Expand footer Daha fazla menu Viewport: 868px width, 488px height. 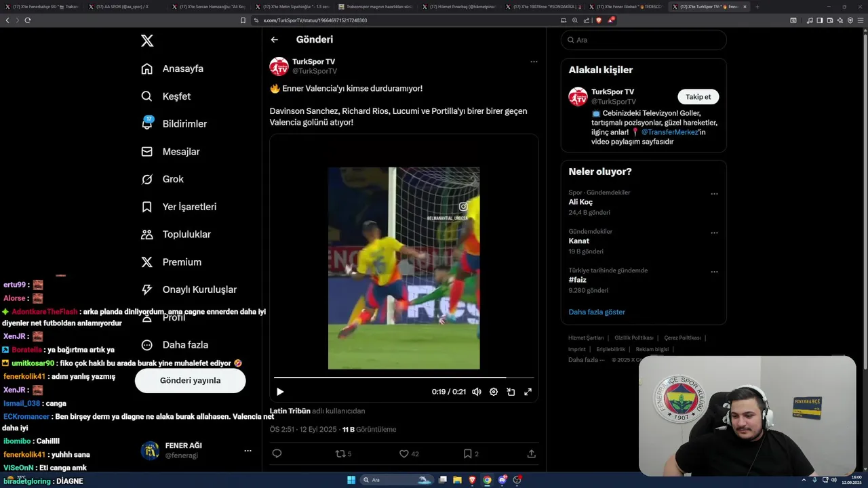(586, 360)
